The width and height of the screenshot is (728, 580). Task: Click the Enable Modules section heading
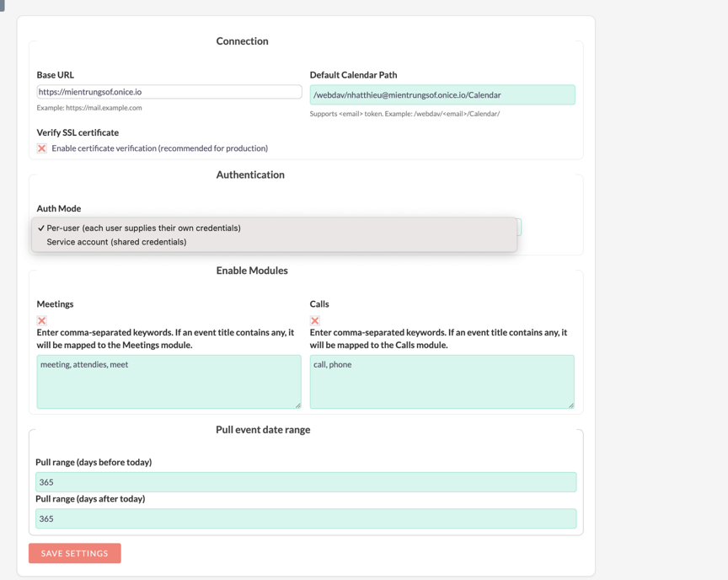click(251, 271)
